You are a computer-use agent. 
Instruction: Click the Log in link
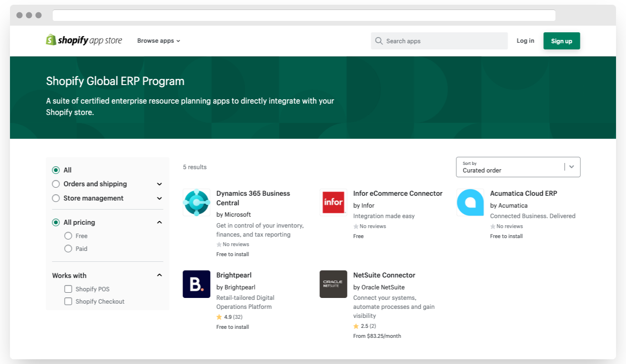click(x=525, y=41)
